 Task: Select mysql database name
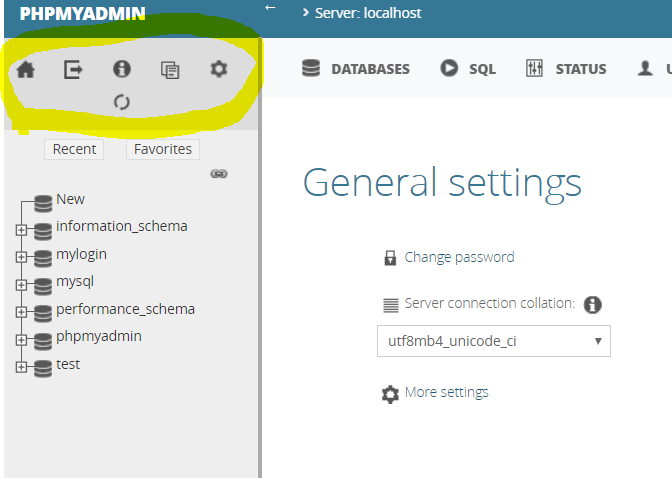(x=75, y=282)
